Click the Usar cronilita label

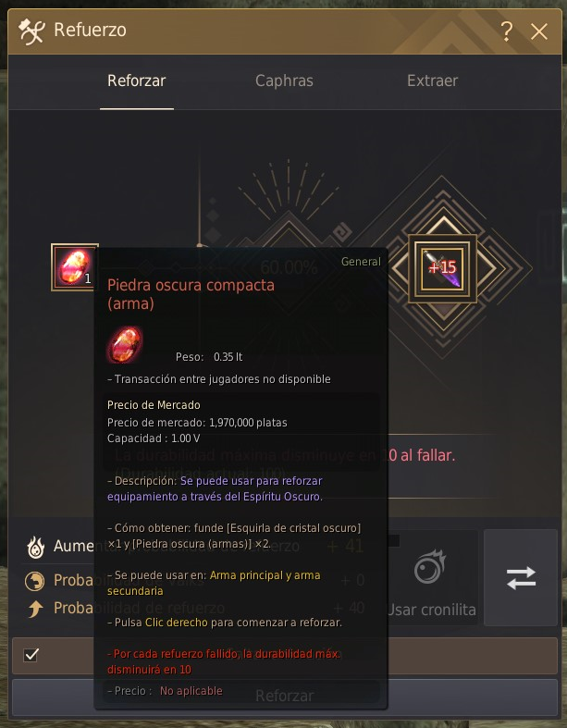(431, 610)
